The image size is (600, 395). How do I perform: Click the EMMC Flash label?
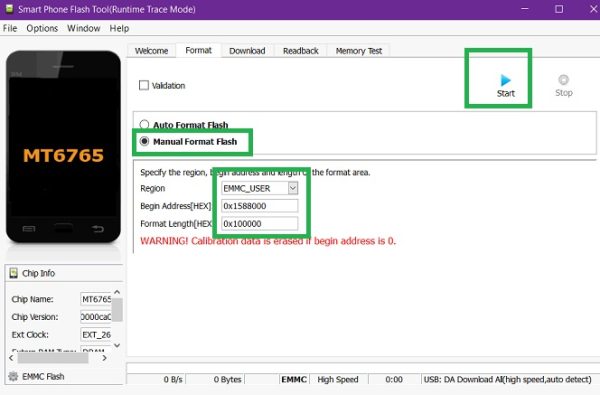point(43,377)
